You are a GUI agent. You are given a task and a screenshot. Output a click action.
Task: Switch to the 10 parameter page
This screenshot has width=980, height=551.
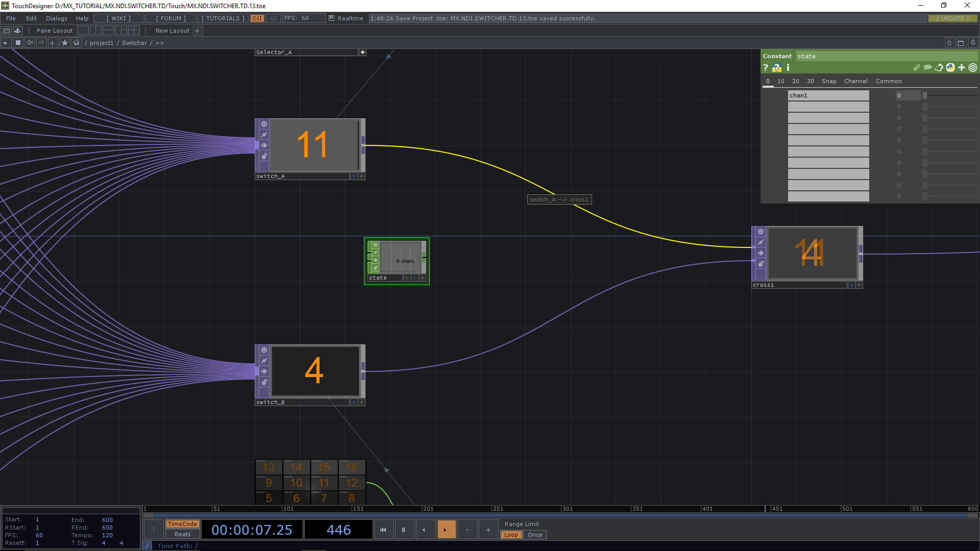781,81
